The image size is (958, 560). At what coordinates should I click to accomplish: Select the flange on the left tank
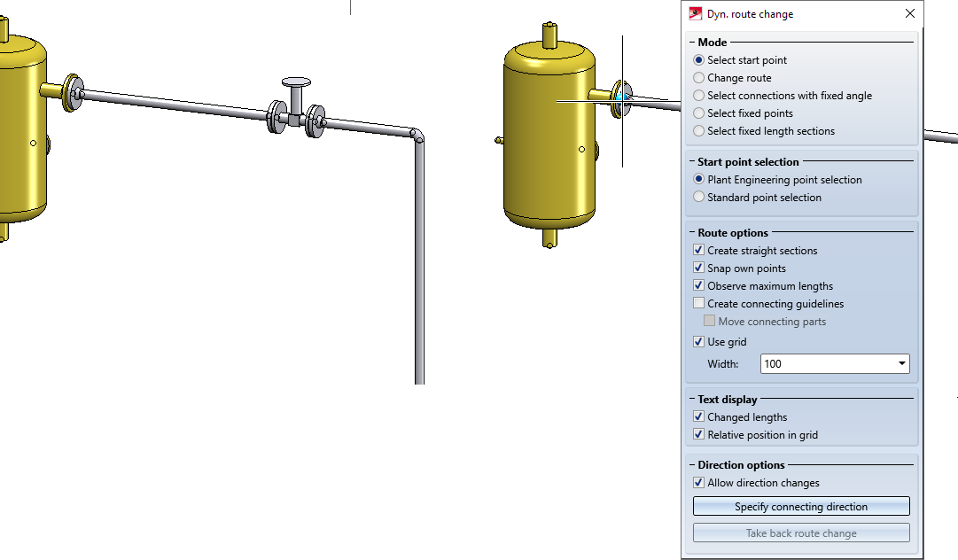click(x=73, y=93)
